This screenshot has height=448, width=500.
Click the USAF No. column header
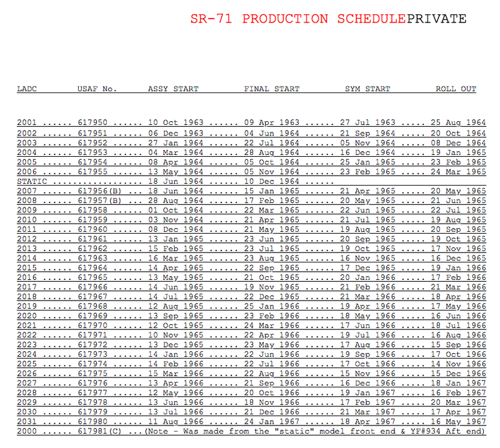click(97, 89)
